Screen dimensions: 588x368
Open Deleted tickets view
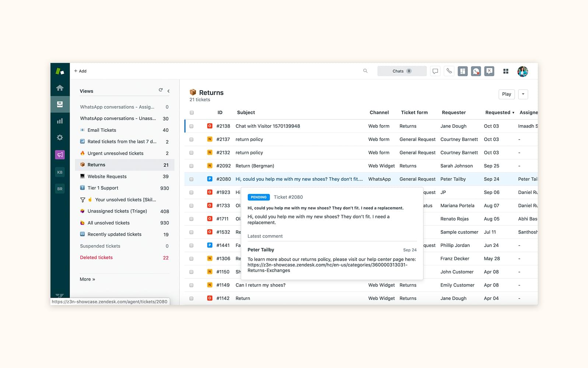125,258
